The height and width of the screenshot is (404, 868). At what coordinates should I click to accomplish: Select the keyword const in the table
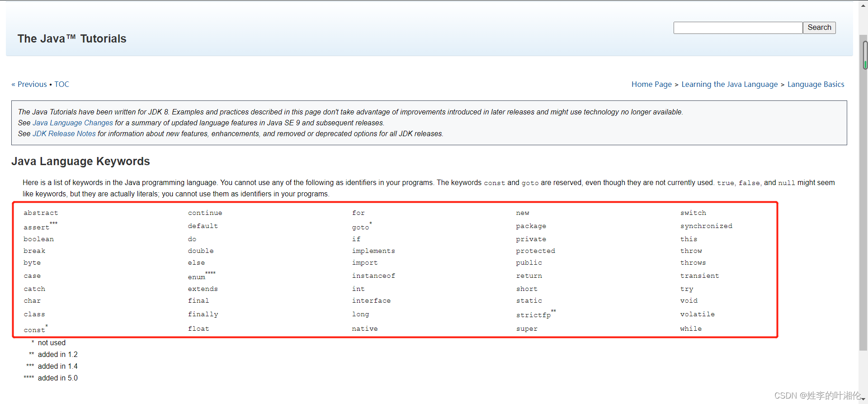(x=34, y=330)
